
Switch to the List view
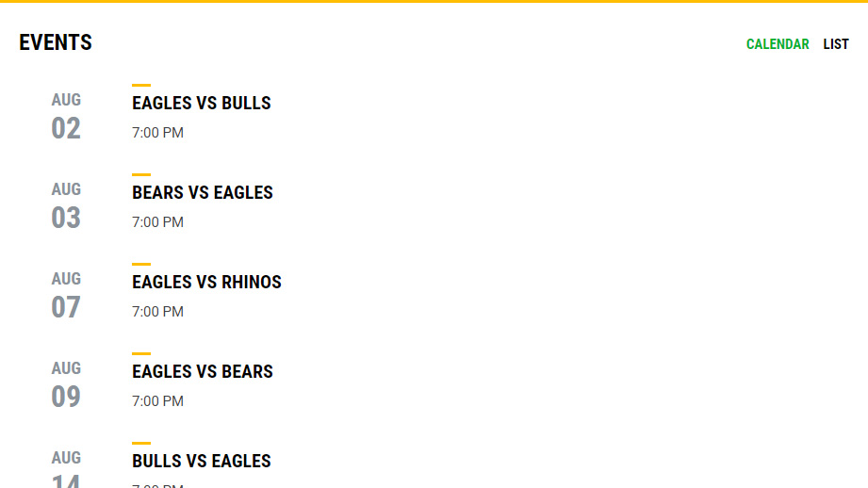pyautogui.click(x=836, y=44)
